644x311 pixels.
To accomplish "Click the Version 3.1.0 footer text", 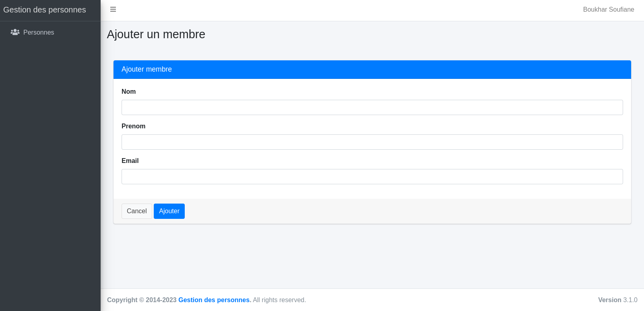I will click(x=617, y=300).
